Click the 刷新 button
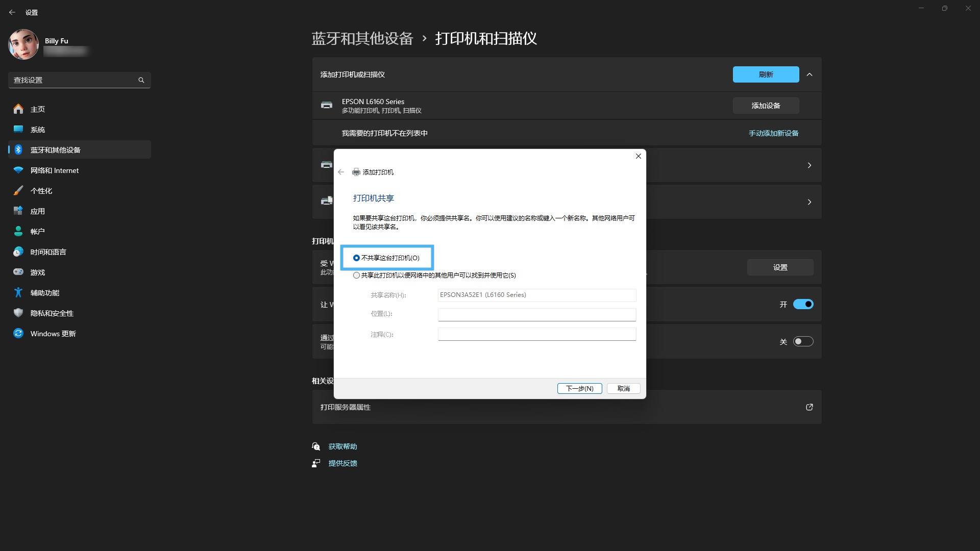Viewport: 980px width, 551px height. (x=766, y=74)
